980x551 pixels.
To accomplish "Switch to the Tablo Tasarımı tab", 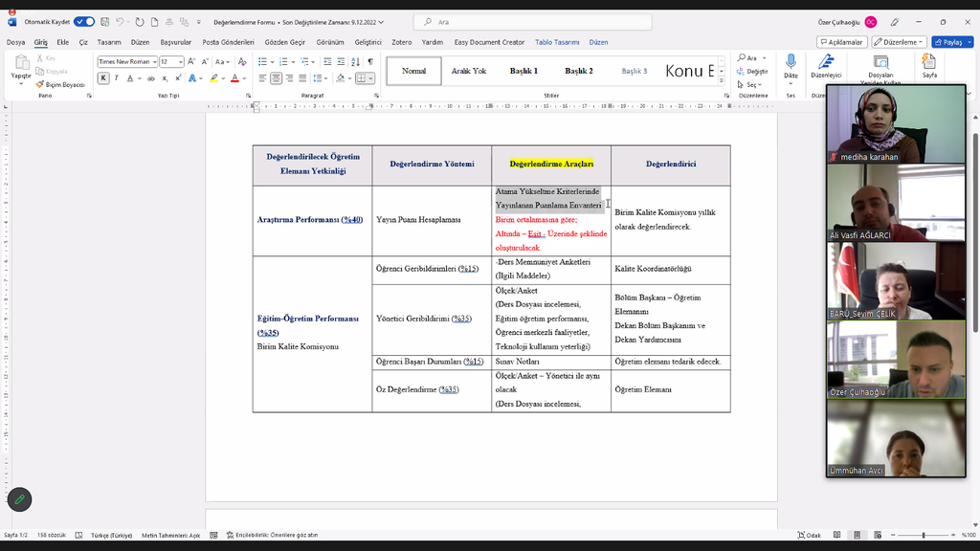I will [x=557, y=42].
